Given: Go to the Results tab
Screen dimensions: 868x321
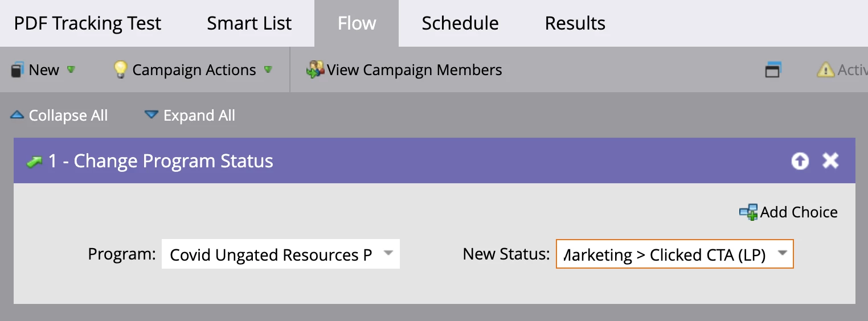Looking at the screenshot, I should tap(575, 23).
